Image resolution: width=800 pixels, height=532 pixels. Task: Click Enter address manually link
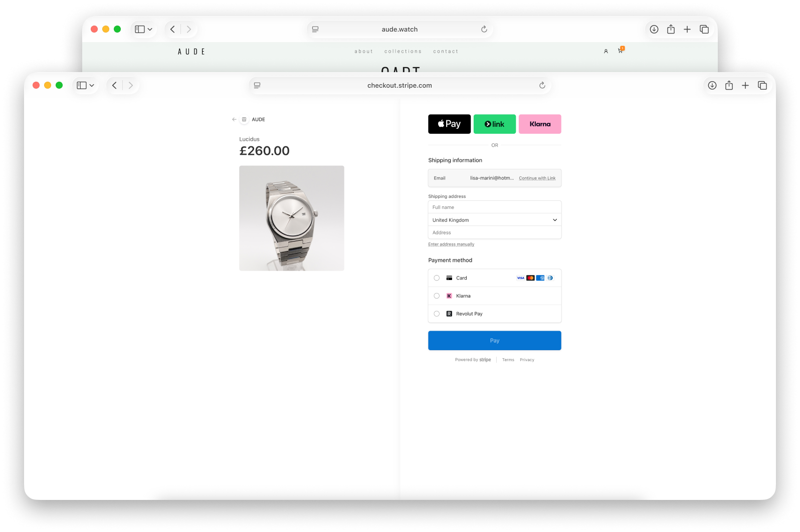coord(451,244)
